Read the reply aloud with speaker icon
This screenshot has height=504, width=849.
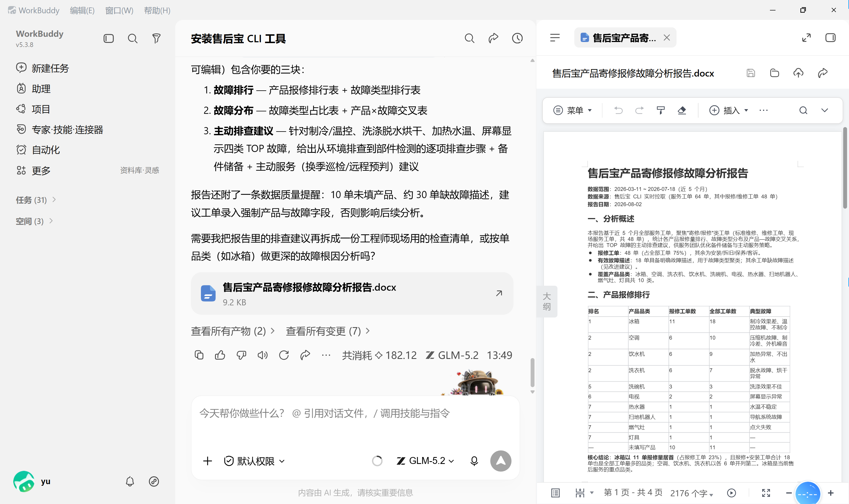point(263,355)
